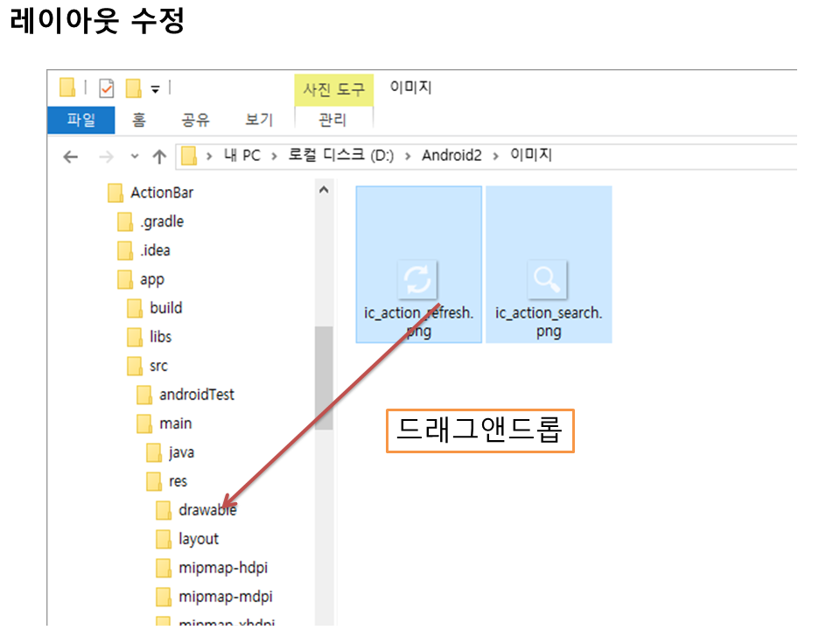Select the 관리 picture tools tab
The height and width of the screenshot is (630, 840).
pos(332,120)
